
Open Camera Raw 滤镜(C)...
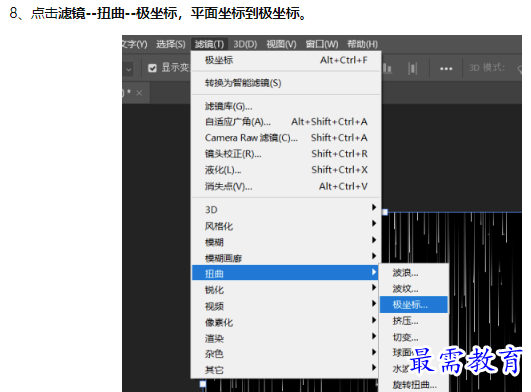286,138
